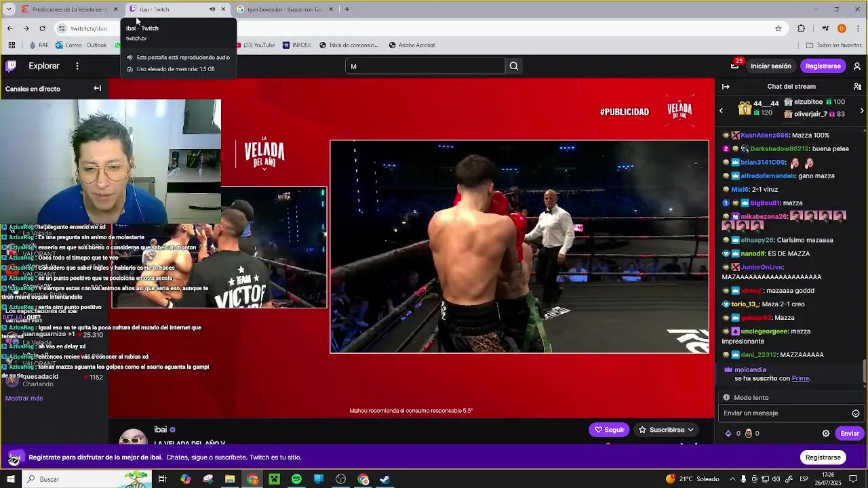Open the chat community users icon

857,86
